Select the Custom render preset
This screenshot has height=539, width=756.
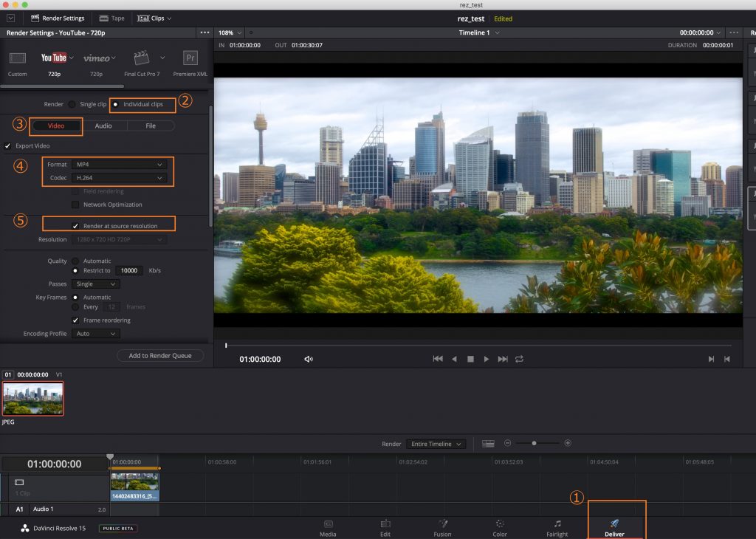(18, 63)
